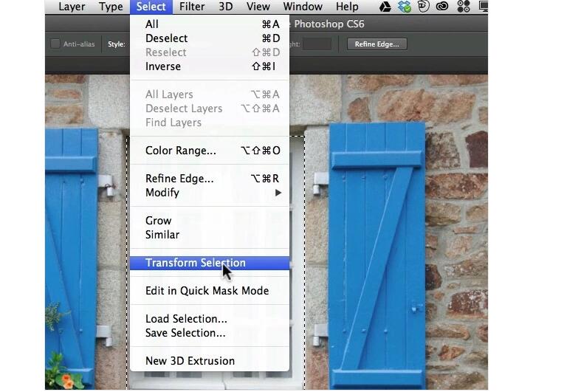Choose Color Range... from the menu
564x392 pixels.
210,151
